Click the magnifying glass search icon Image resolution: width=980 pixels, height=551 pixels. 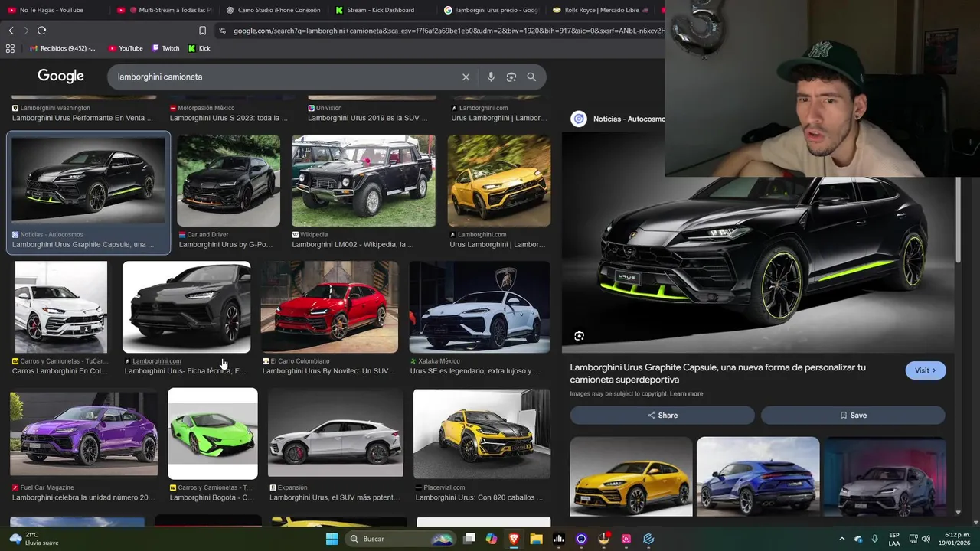click(x=531, y=77)
